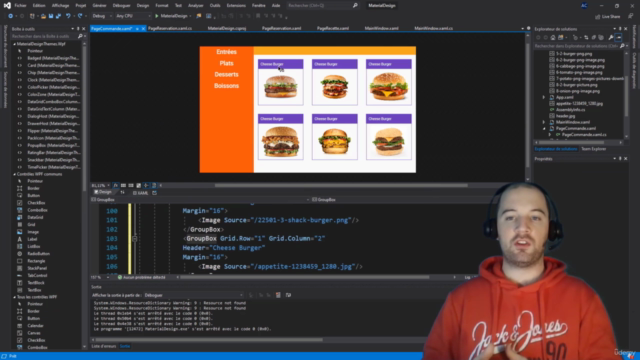Click Entrées in the orange preview menu

(x=227, y=52)
